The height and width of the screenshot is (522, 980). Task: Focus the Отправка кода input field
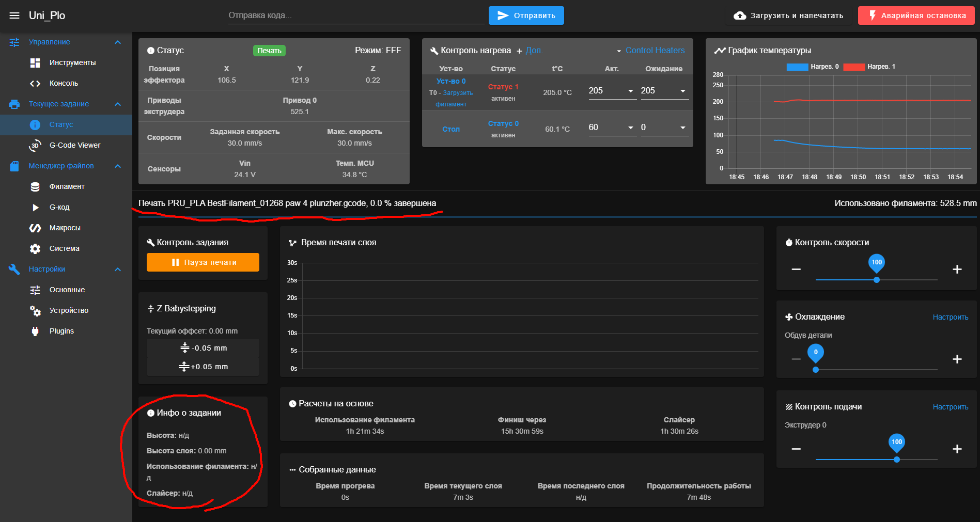[356, 15]
